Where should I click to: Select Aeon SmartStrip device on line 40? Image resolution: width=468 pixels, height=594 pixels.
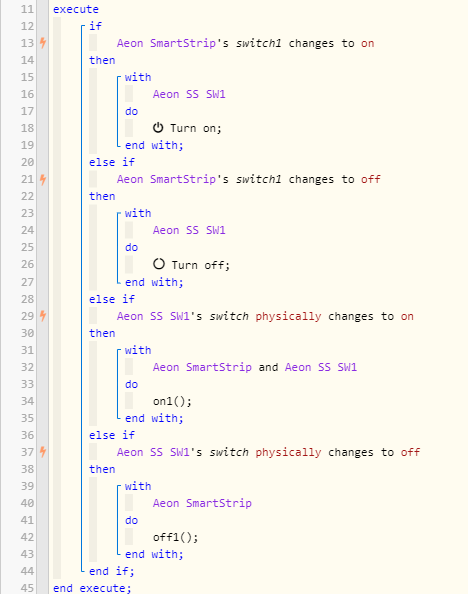point(202,503)
